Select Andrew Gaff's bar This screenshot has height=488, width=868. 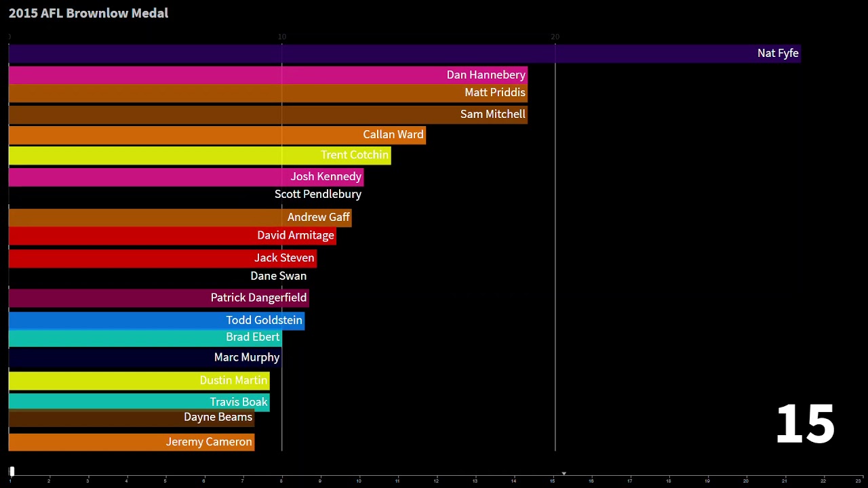(180, 218)
